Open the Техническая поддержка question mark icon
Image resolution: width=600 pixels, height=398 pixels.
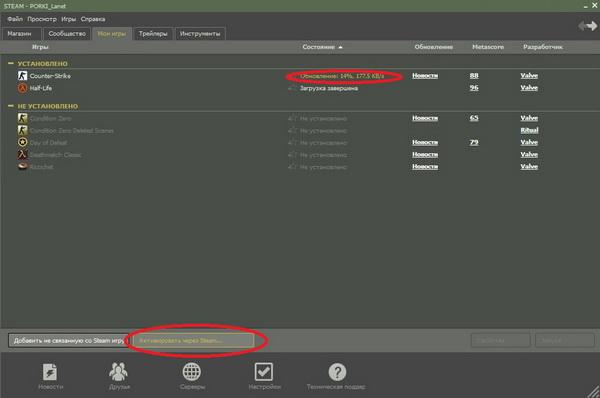(337, 372)
